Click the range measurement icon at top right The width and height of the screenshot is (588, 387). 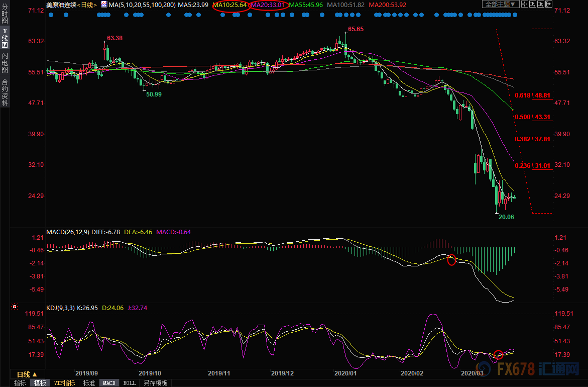click(x=532, y=5)
